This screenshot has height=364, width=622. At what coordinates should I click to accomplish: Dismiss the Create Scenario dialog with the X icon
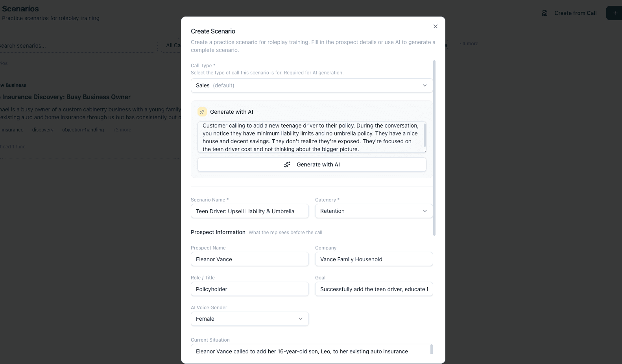[435, 26]
